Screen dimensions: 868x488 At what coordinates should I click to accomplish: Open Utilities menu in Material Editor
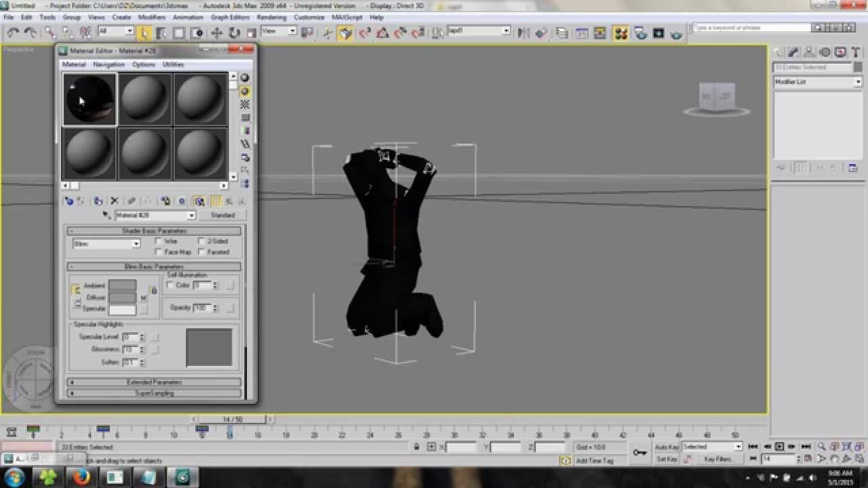pos(173,64)
